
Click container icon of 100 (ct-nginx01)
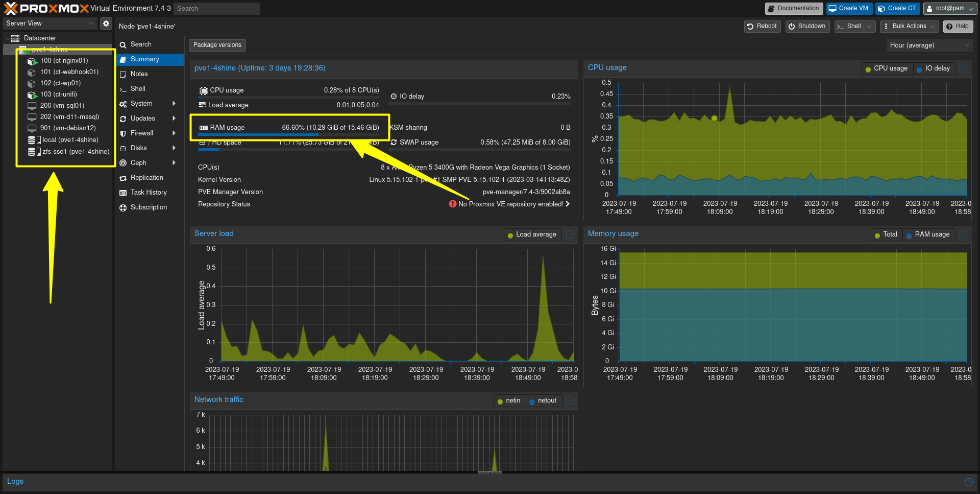(x=32, y=61)
